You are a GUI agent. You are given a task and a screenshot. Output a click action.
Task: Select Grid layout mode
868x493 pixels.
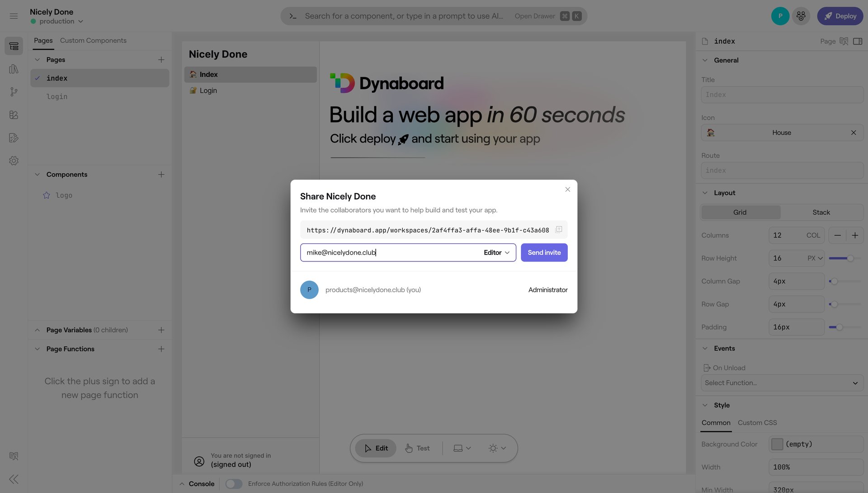[740, 212]
